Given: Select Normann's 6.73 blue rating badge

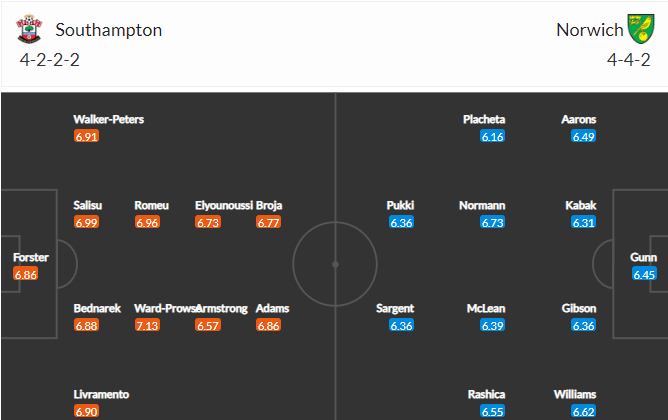Looking at the screenshot, I should click(492, 222).
